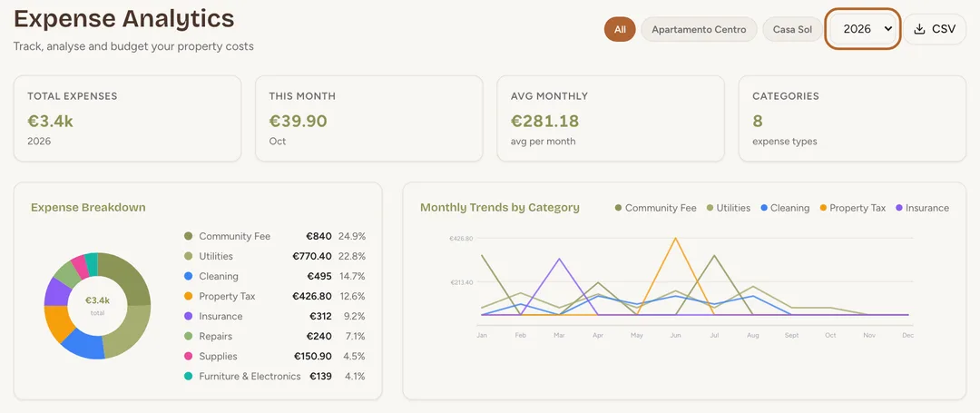This screenshot has width=980, height=413.
Task: Click the Community Fee color dot in breakdown
Action: (x=188, y=236)
